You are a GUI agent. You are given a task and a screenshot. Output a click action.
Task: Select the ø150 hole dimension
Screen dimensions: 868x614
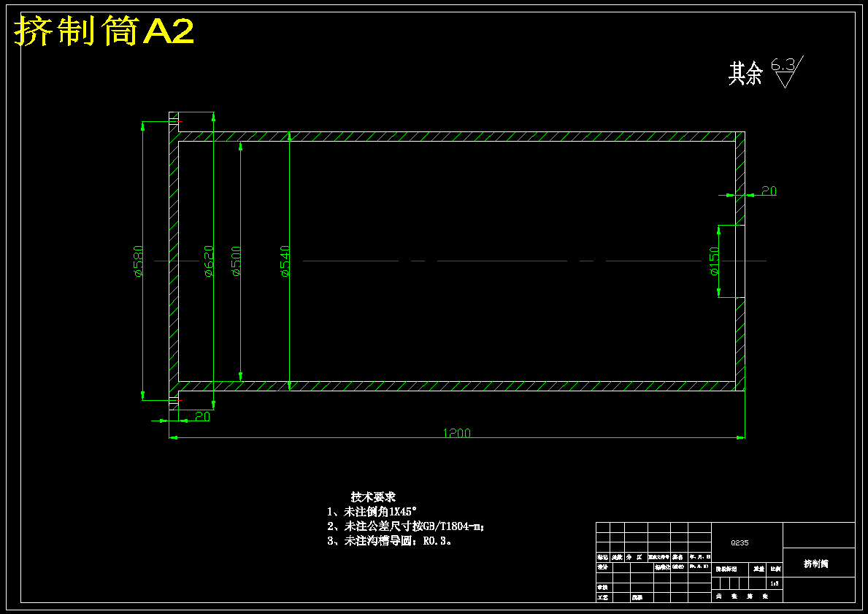(714, 261)
